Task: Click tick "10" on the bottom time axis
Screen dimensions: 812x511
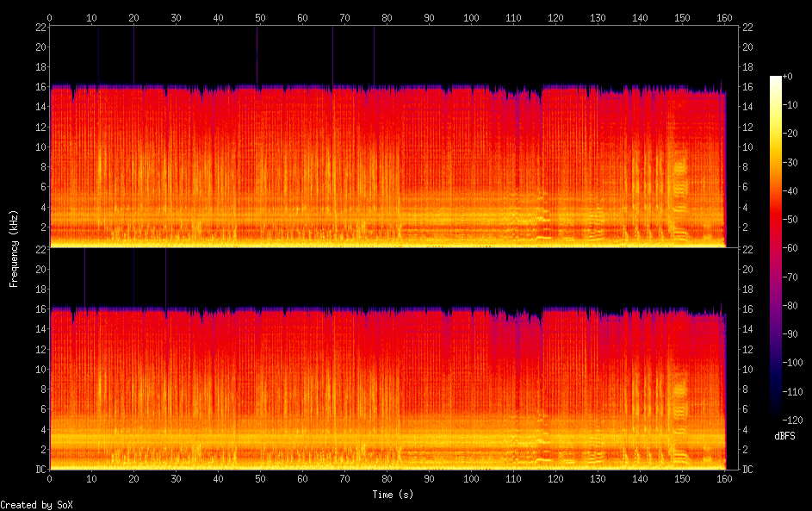Action: coord(91,479)
